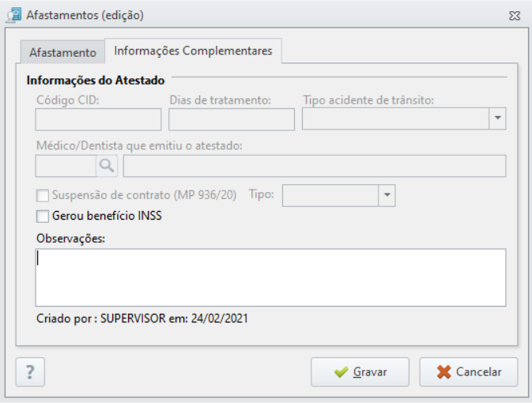This screenshot has height=403, width=532.
Task: Click the green checkmark on Gravar
Action: (x=341, y=372)
